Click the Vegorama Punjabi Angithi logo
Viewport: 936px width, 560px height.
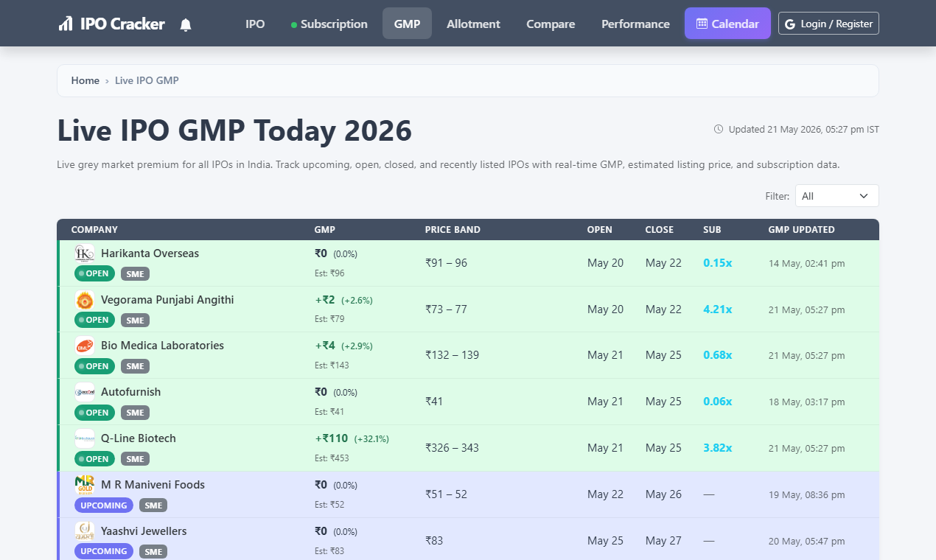(x=85, y=300)
